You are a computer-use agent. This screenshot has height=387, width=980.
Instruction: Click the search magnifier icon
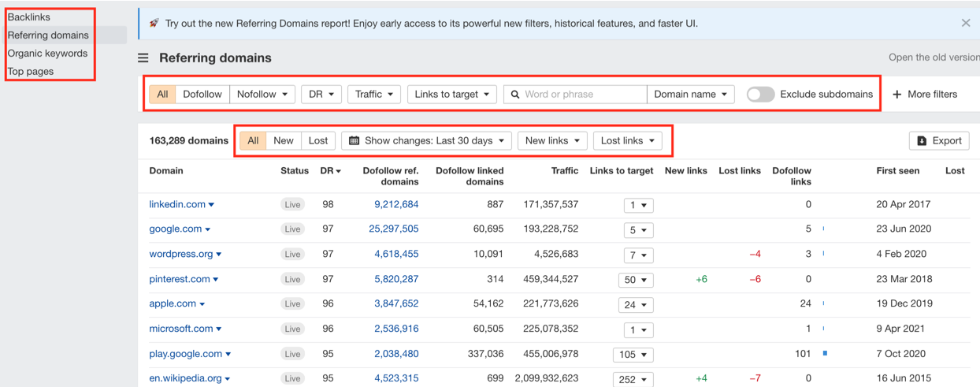515,95
